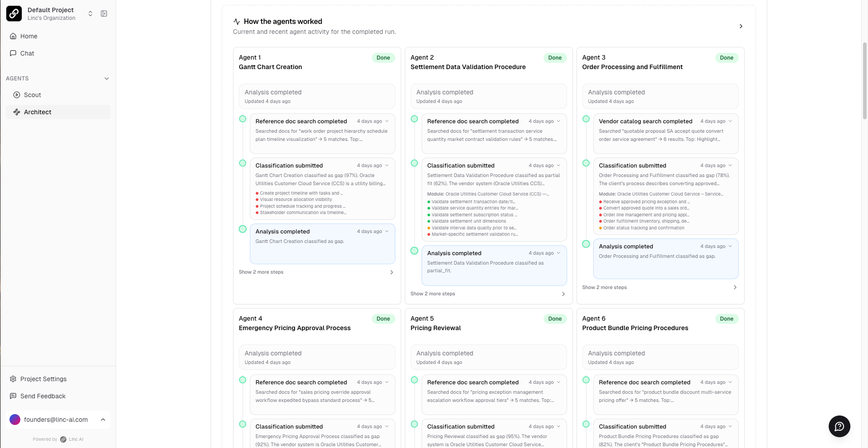
Task: Collapse the sidebar panel icon
Action: [x=104, y=14]
